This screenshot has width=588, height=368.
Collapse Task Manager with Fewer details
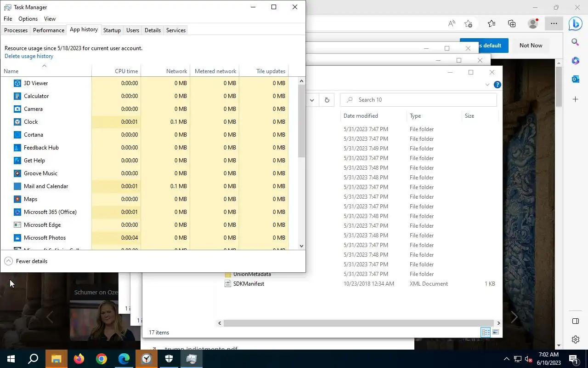tap(26, 261)
